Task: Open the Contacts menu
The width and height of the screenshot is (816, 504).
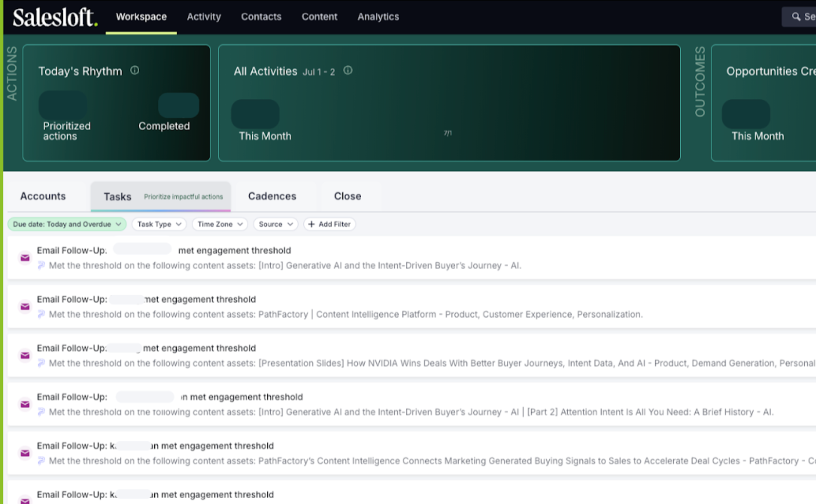Action: coord(261,17)
